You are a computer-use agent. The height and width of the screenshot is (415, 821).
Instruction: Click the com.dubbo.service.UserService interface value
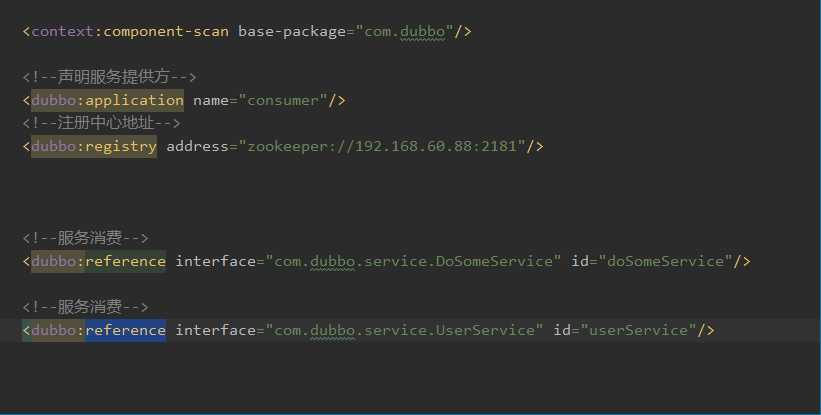(404, 330)
